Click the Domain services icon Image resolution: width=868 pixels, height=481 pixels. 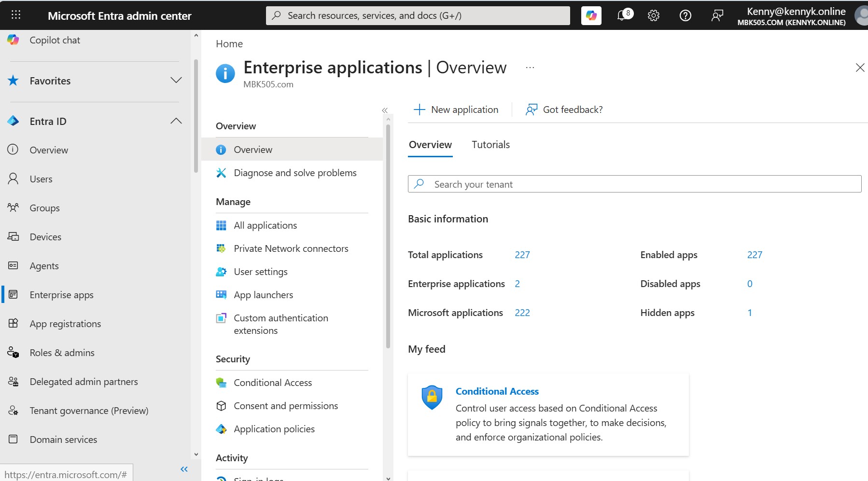pos(13,440)
